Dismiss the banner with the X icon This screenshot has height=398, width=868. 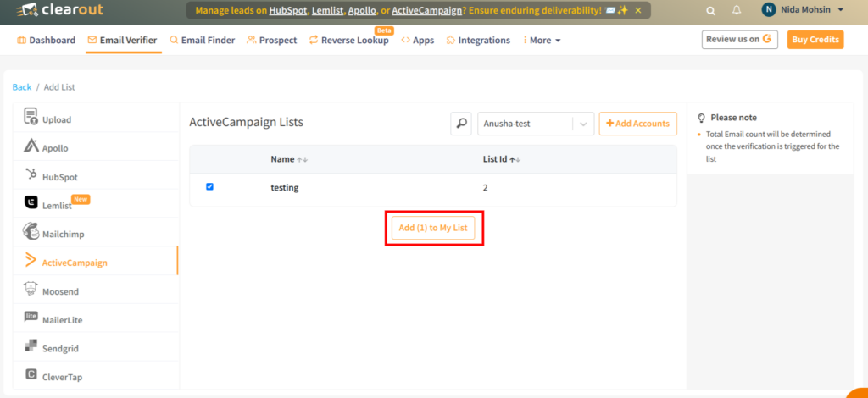click(x=638, y=10)
